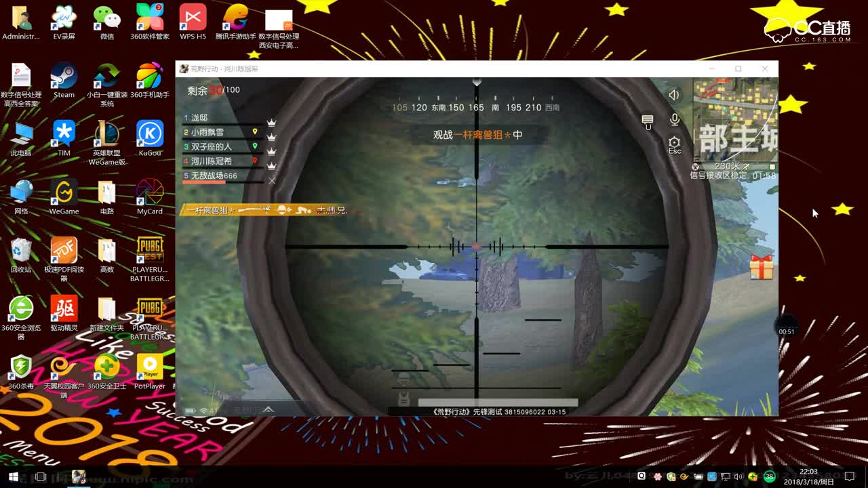Screen dimensions: 868x488
Task: Click the 信号接收区稳定 01:58 timer text
Action: tap(733, 176)
